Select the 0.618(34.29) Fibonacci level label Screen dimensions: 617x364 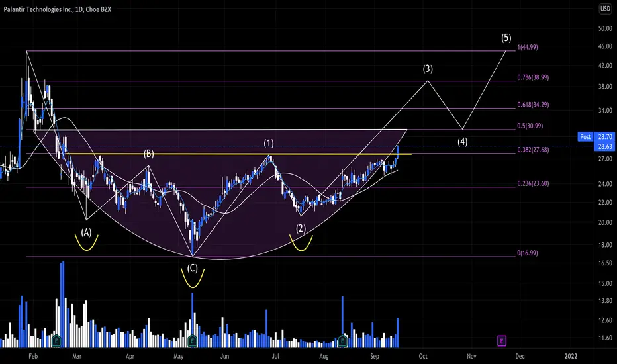[533, 105]
